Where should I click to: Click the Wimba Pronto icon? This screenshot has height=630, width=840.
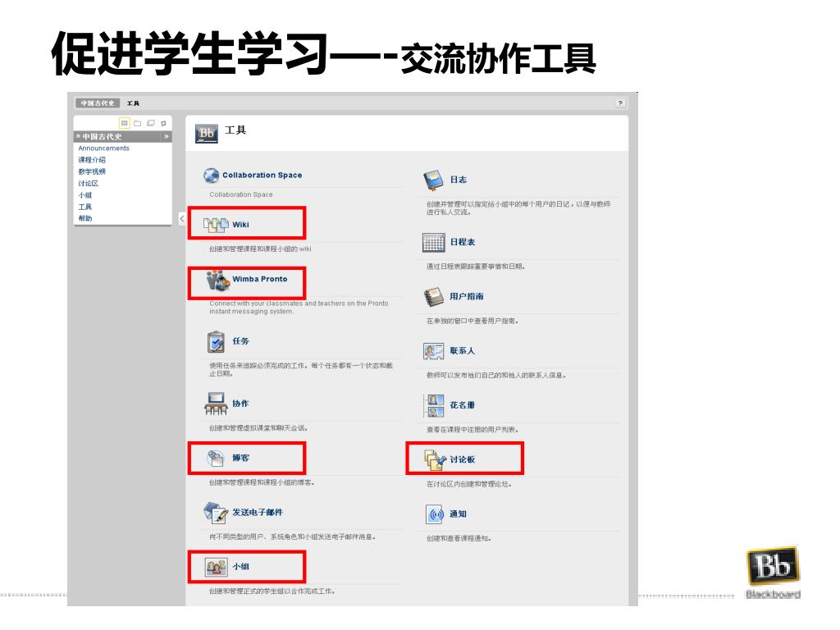[x=218, y=281]
